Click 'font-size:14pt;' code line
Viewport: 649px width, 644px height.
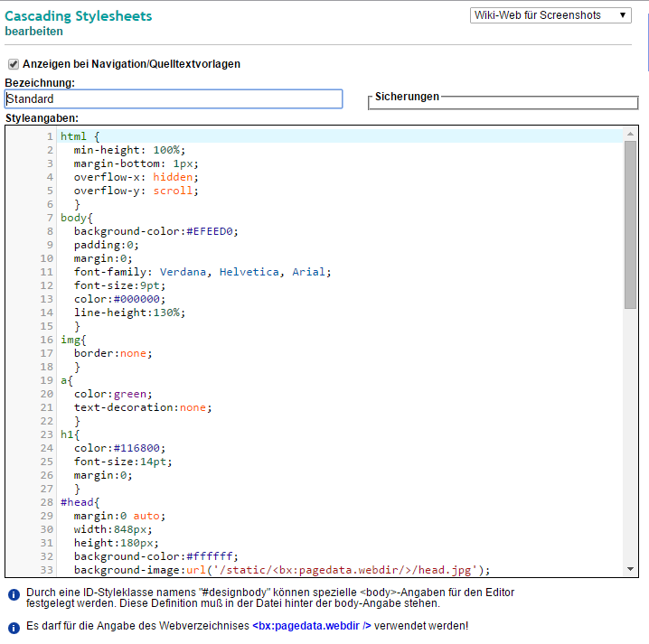(123, 462)
